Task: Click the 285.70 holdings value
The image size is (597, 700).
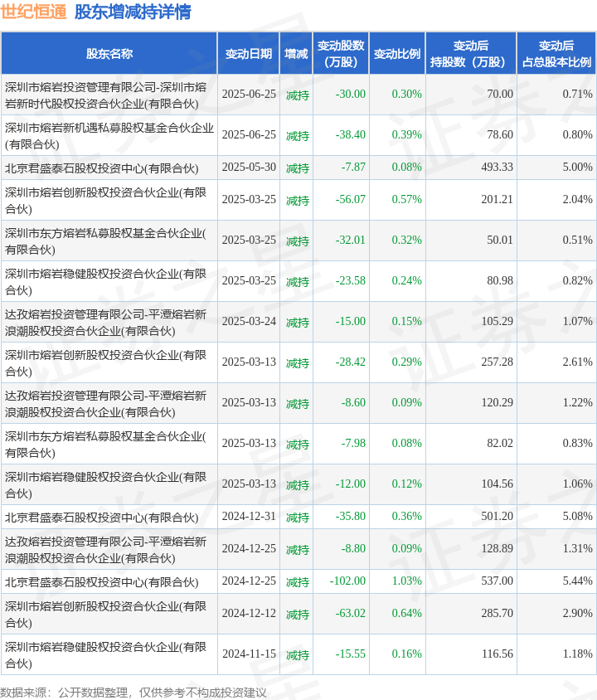Action: click(x=497, y=614)
